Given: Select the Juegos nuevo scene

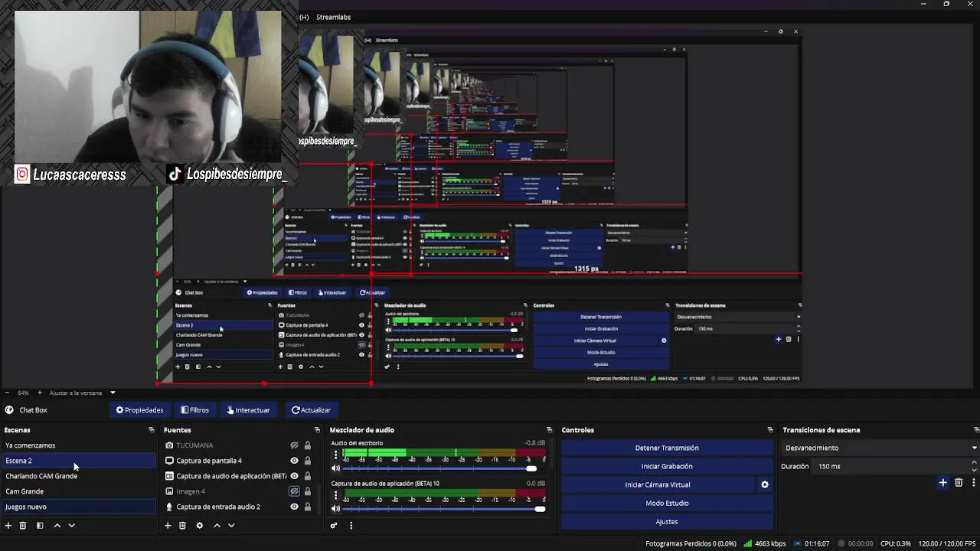Looking at the screenshot, I should pyautogui.click(x=78, y=507).
